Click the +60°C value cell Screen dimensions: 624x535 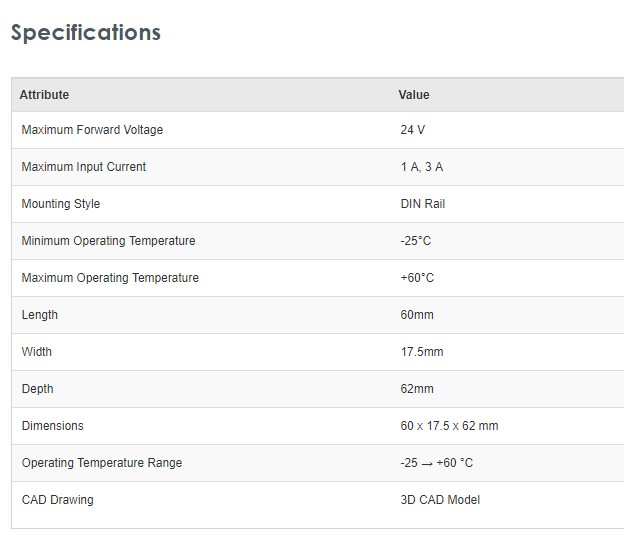pos(418,278)
